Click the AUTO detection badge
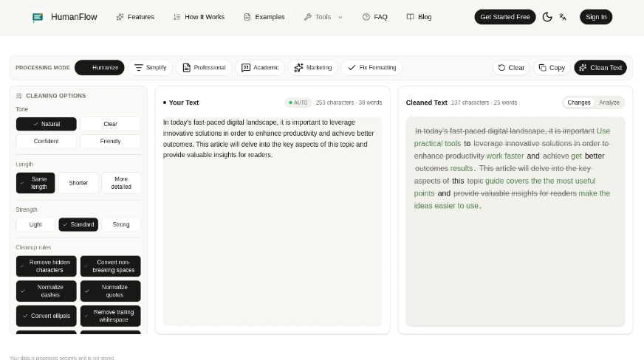This screenshot has height=360, width=644. pyautogui.click(x=298, y=103)
